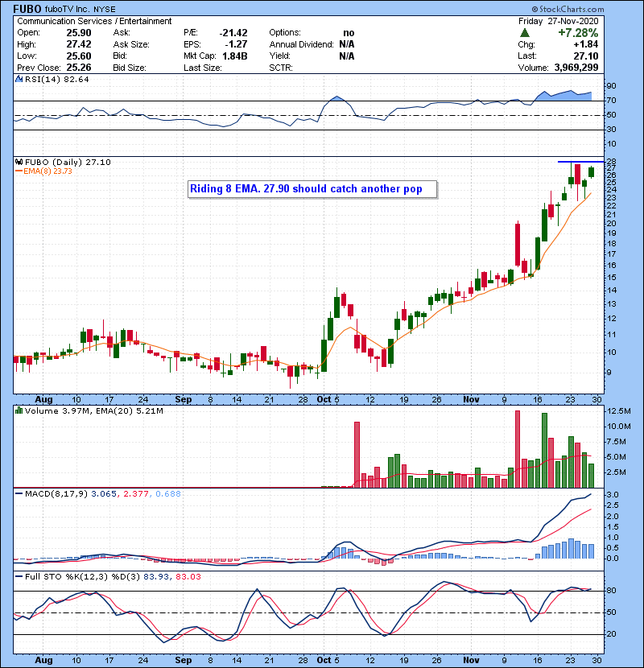Click the FUBO (Daily) 27.10 chart label
The image size is (644, 668).
coord(68,162)
